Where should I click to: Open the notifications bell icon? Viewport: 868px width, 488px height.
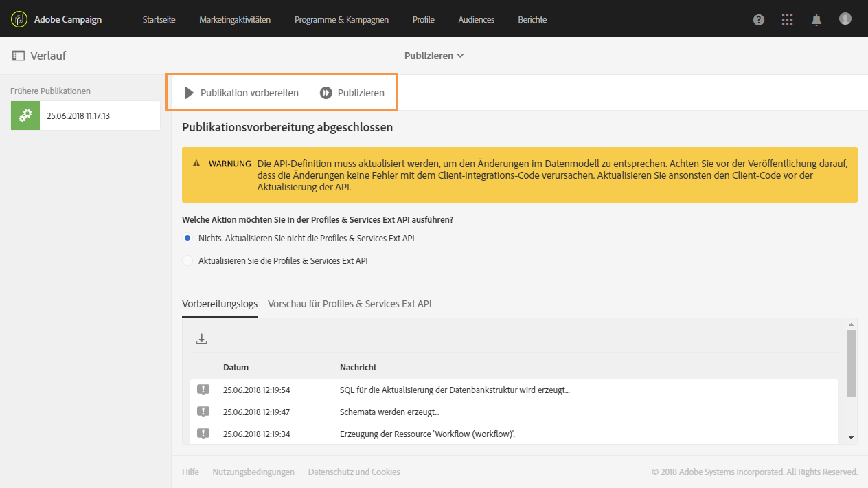[x=816, y=20]
